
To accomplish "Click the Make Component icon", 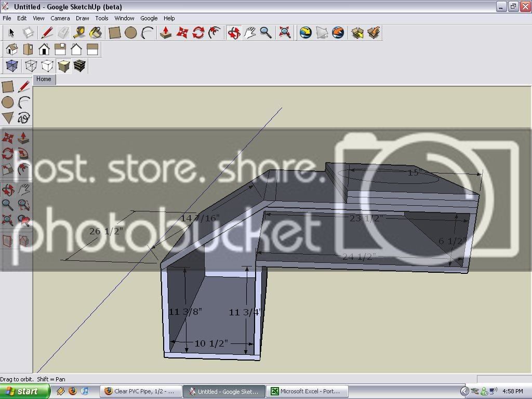I will [x=28, y=33].
